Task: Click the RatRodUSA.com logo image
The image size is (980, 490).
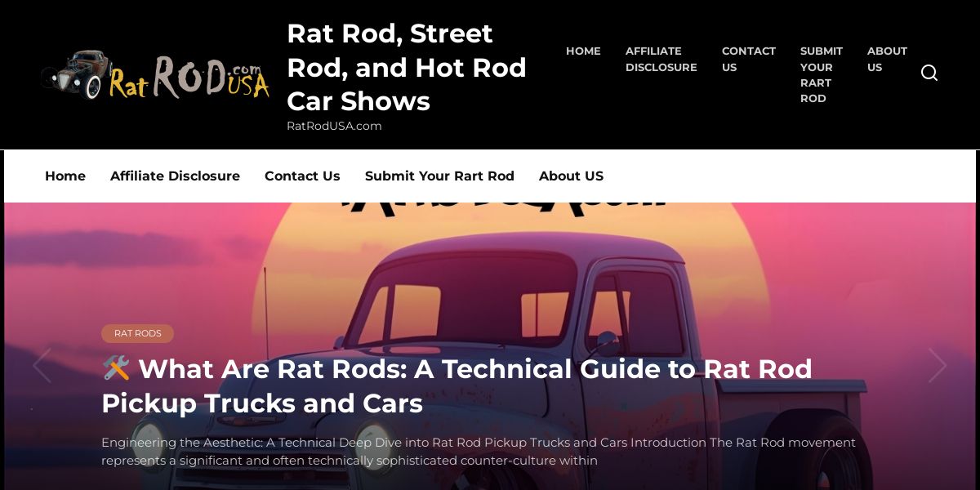Action: [155, 75]
